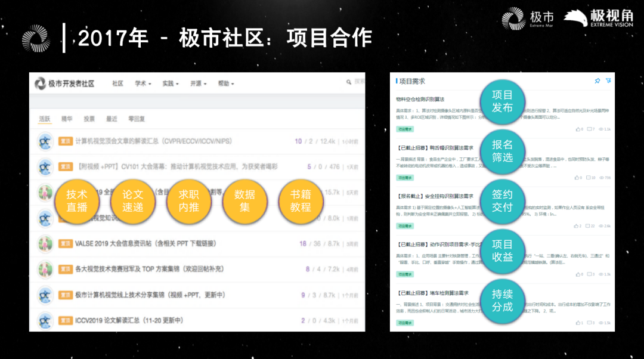This screenshot has width=644, height=359.
Task: Click the search input field in navbar
Action: [x=358, y=82]
